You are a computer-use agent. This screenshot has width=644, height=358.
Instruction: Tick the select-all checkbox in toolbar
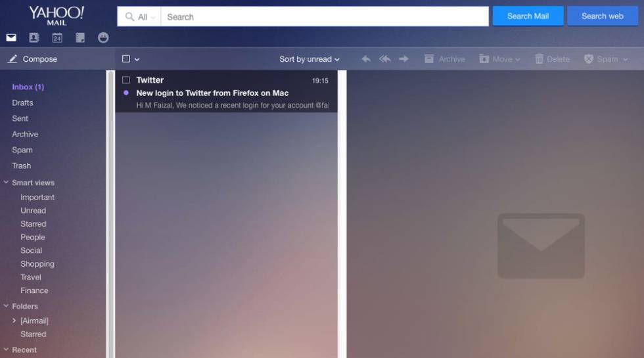point(126,59)
